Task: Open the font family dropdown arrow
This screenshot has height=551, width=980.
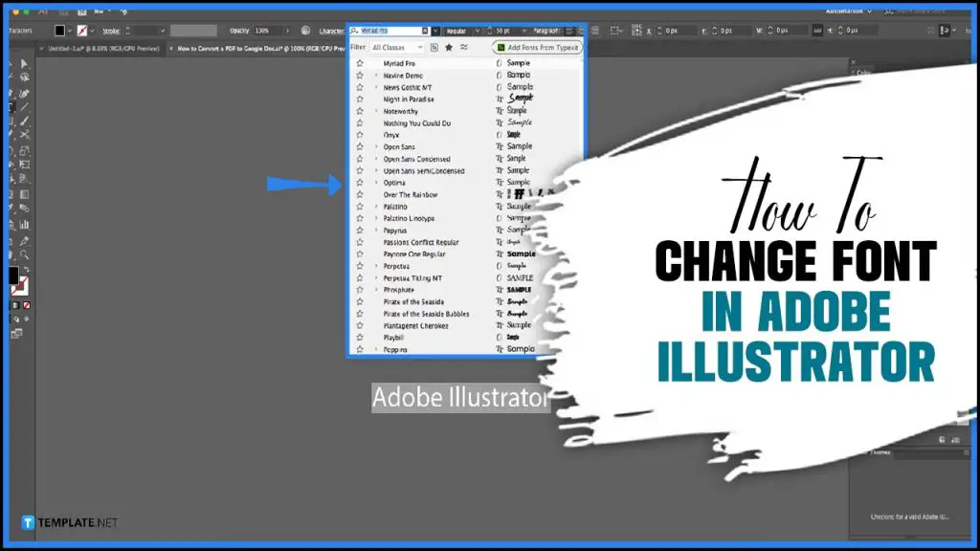Action: tap(435, 31)
